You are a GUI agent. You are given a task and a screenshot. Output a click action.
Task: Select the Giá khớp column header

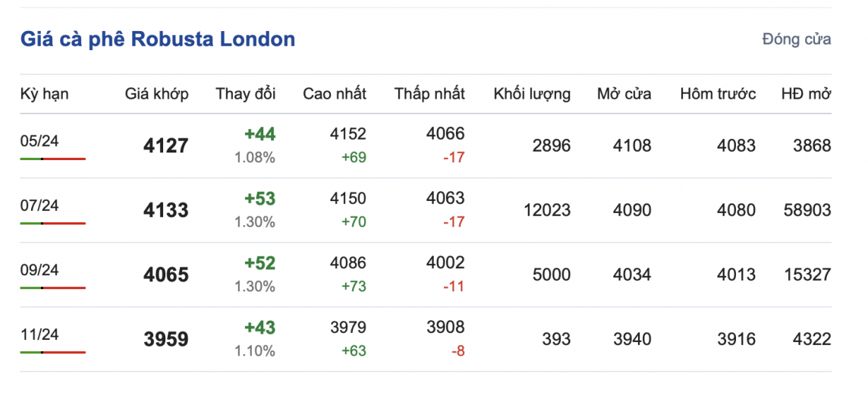point(157,94)
